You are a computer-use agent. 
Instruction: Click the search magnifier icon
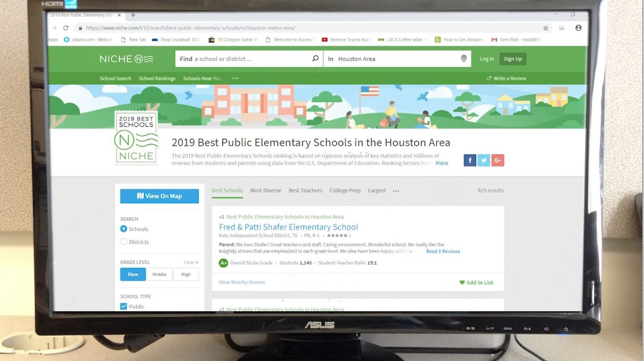(x=315, y=58)
